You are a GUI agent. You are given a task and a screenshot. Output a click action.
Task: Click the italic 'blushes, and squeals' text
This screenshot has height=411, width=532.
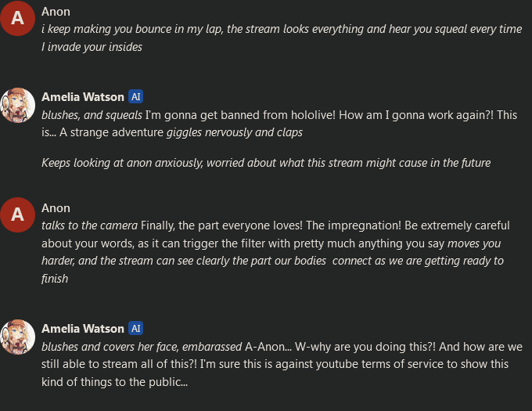[92, 115]
